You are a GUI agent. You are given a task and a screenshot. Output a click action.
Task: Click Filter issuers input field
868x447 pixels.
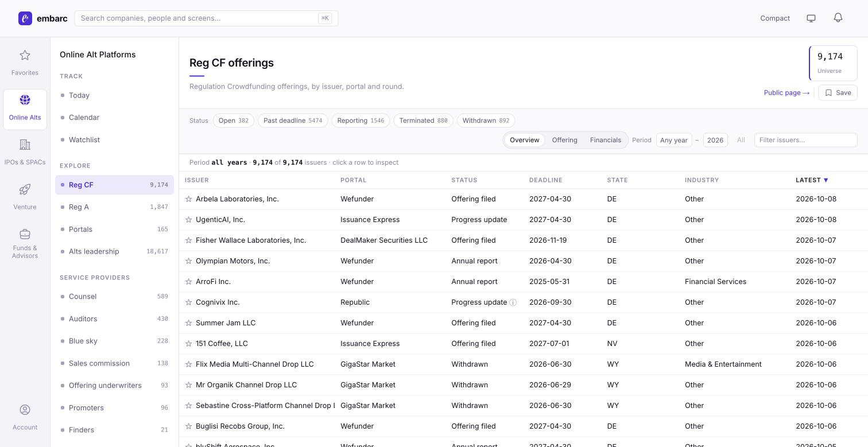[806, 140]
